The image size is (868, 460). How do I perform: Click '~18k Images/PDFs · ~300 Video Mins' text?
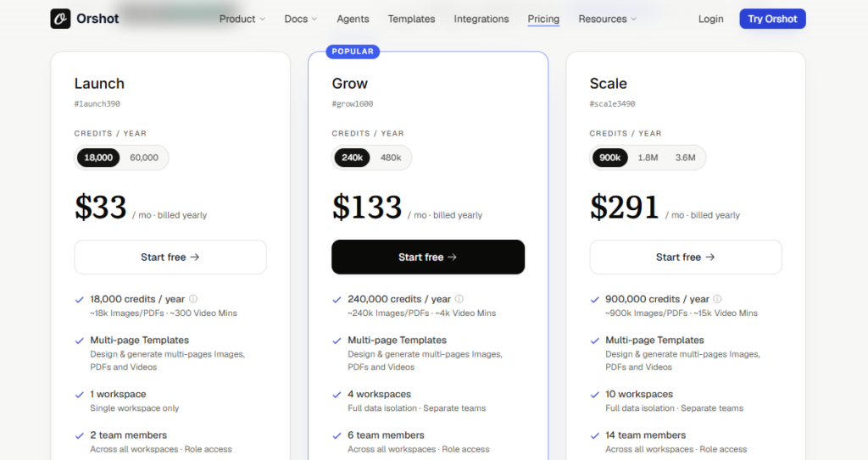pos(164,313)
